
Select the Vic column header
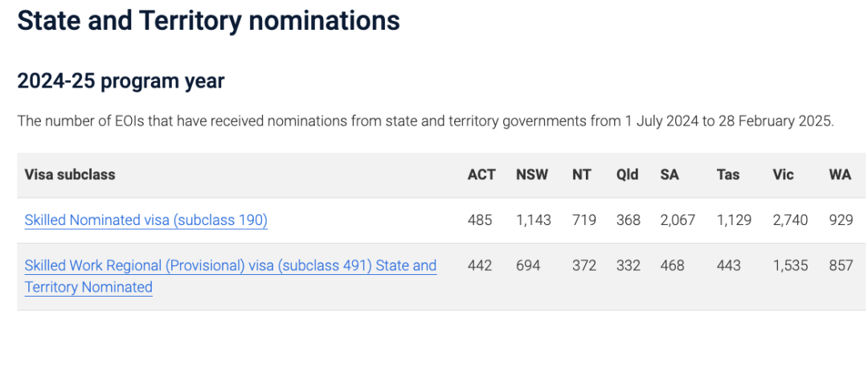point(783,174)
